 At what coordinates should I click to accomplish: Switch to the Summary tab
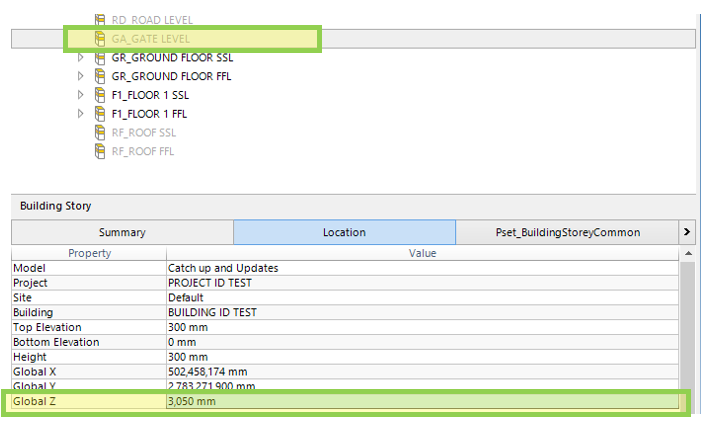122,232
